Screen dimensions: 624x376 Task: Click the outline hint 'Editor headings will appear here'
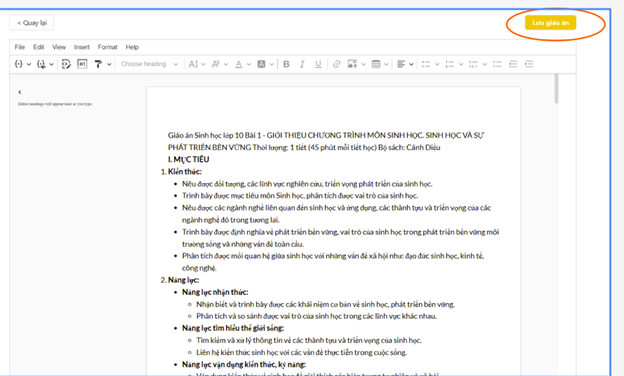55,104
